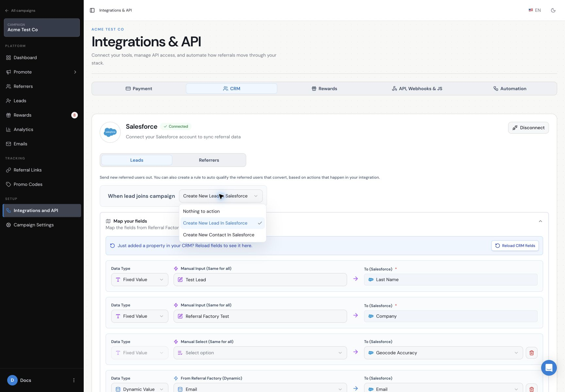Click the D user avatar

click(x=12, y=380)
